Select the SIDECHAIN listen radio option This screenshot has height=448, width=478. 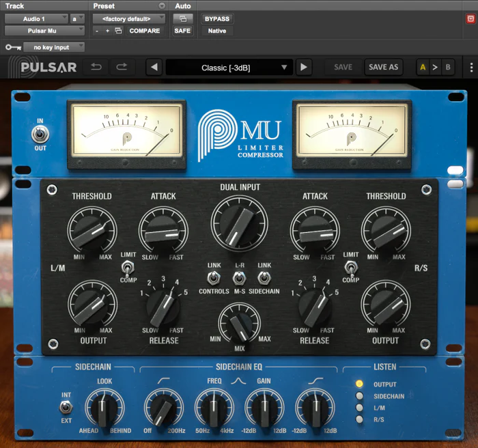point(358,396)
